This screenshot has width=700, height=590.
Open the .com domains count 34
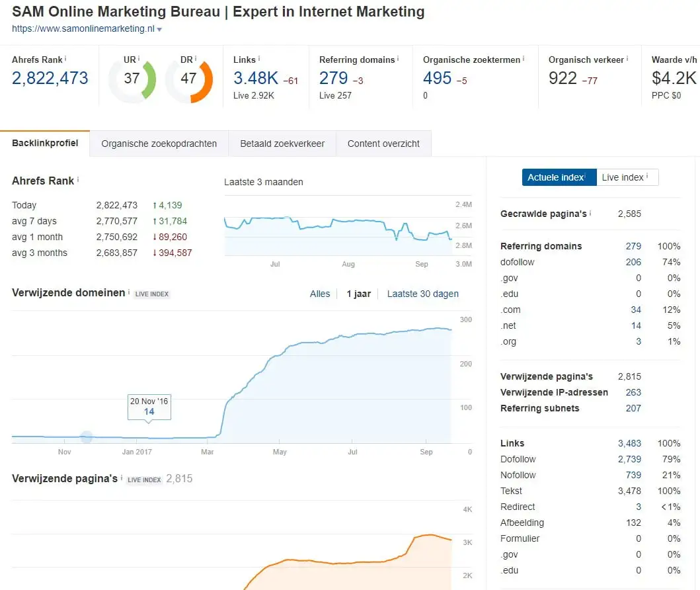pos(636,310)
